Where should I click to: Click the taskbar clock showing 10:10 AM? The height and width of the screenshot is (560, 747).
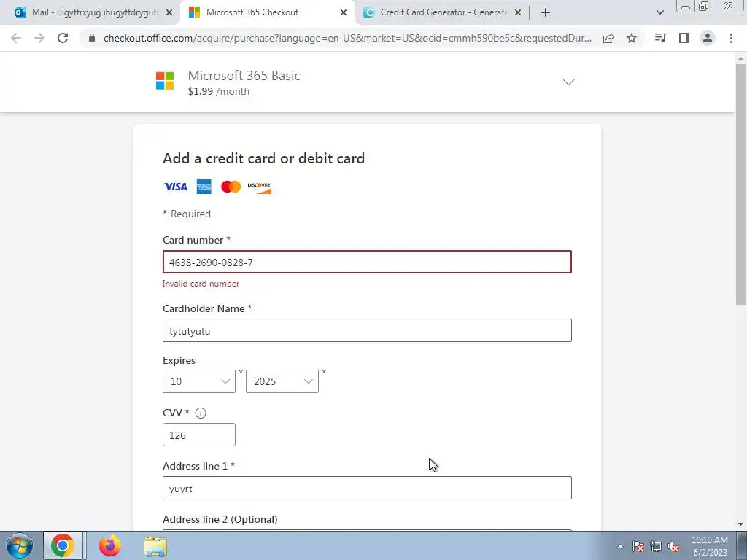(710, 546)
